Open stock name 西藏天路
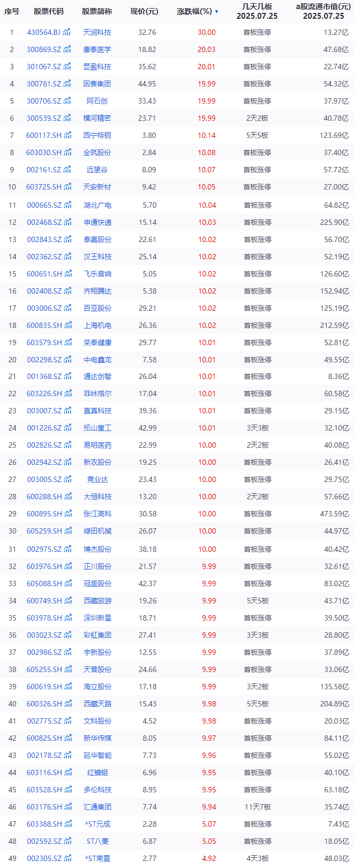 [98, 704]
